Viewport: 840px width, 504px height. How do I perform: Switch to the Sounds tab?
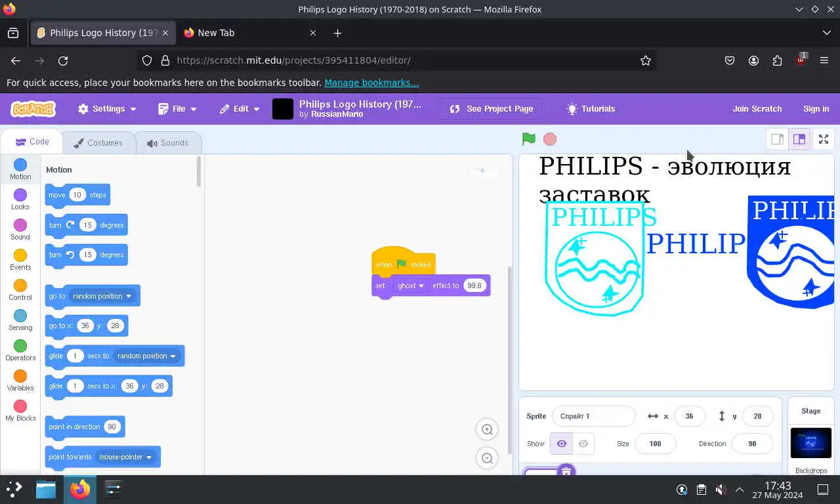[167, 142]
